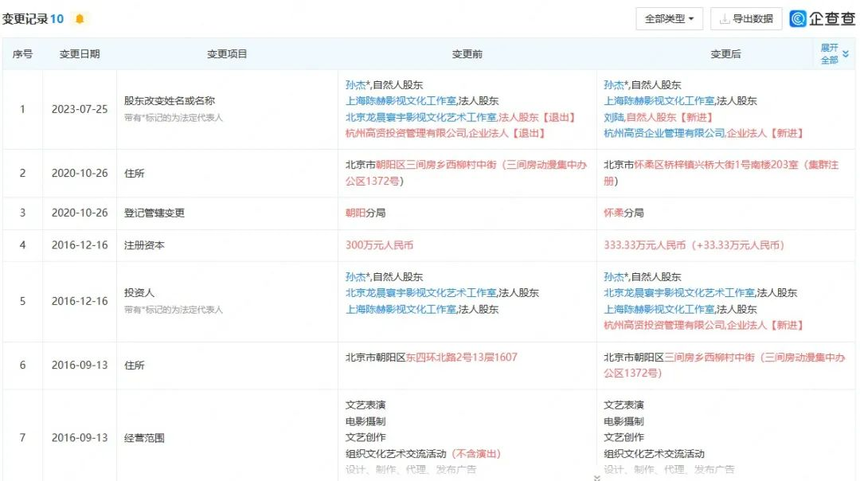The width and height of the screenshot is (860, 481).
Task: Click the orange bell alert icon
Action: 80,19
